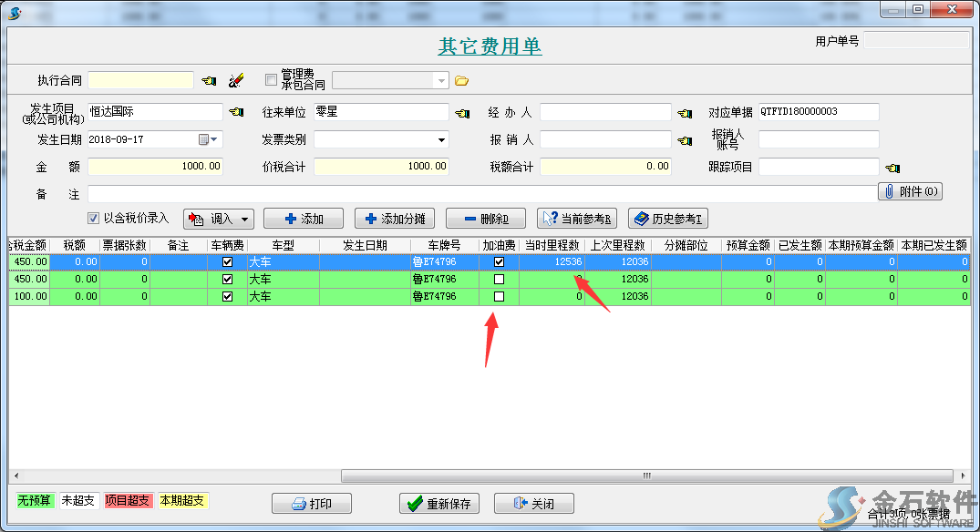The image size is (980, 532).
Task: Toggle the 管理费承包合同 checkbox
Action: pos(271,79)
